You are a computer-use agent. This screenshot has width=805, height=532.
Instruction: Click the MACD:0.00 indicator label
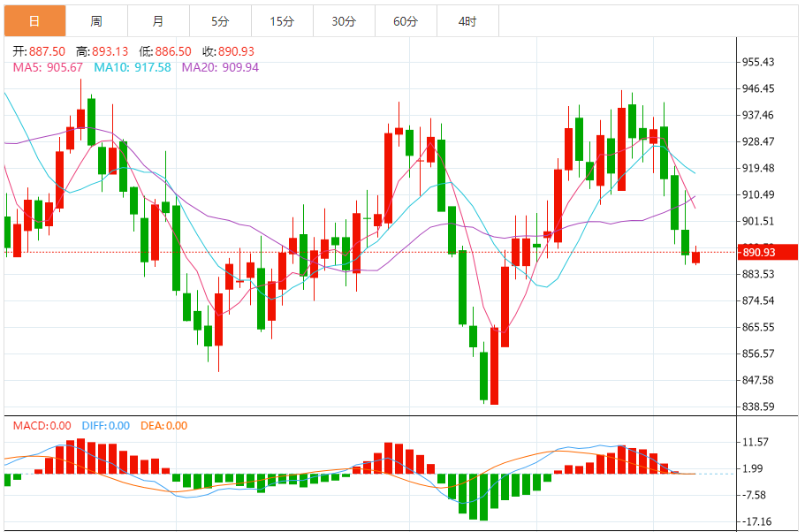coord(42,426)
